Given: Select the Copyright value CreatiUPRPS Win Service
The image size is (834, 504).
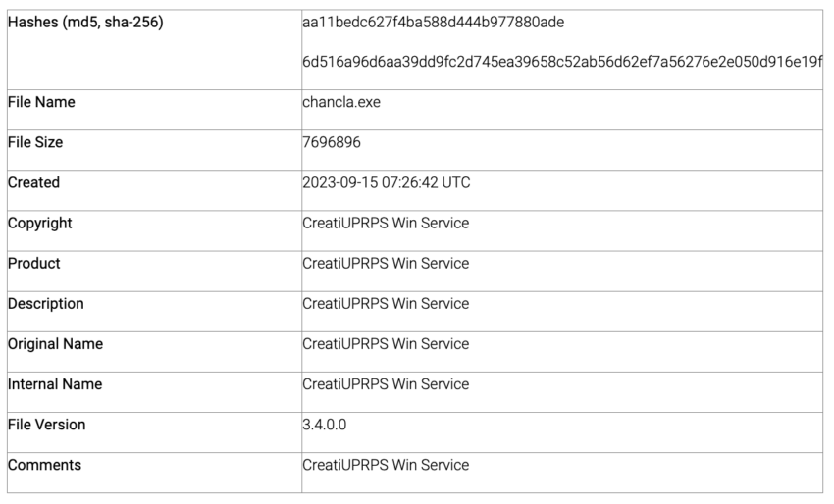Looking at the screenshot, I should 386,224.
